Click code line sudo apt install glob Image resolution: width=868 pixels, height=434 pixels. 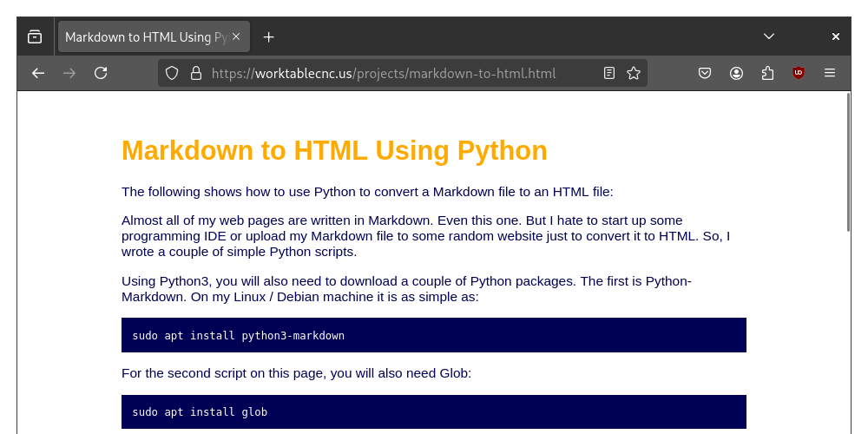200,411
